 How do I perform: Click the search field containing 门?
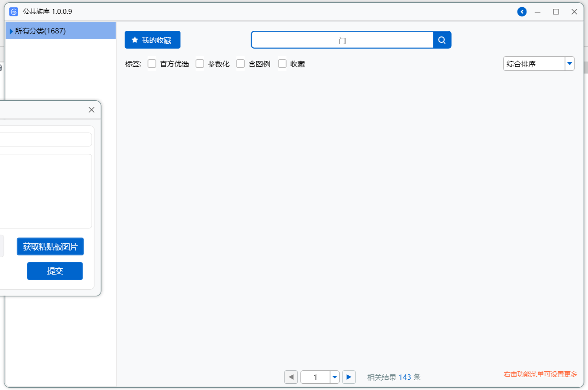342,40
